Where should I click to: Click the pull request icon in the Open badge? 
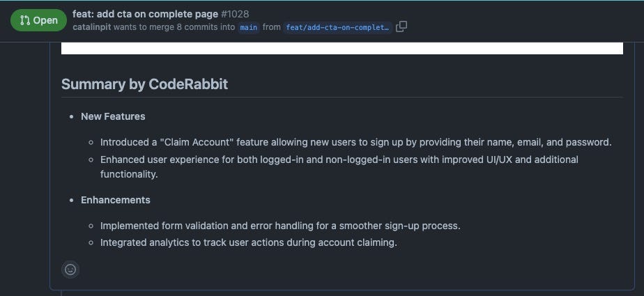(x=25, y=20)
